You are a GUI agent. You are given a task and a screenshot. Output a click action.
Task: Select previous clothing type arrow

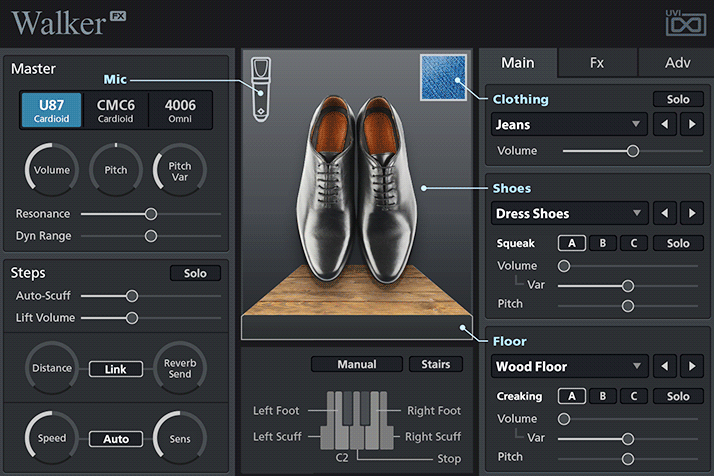tap(665, 125)
